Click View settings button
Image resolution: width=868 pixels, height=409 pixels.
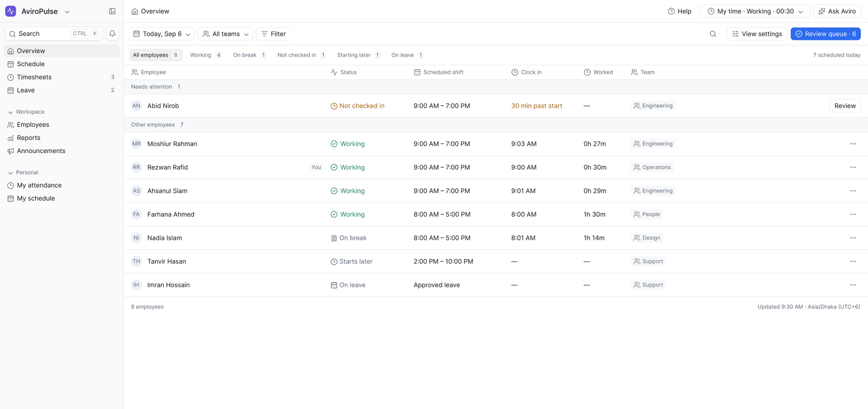[757, 34]
